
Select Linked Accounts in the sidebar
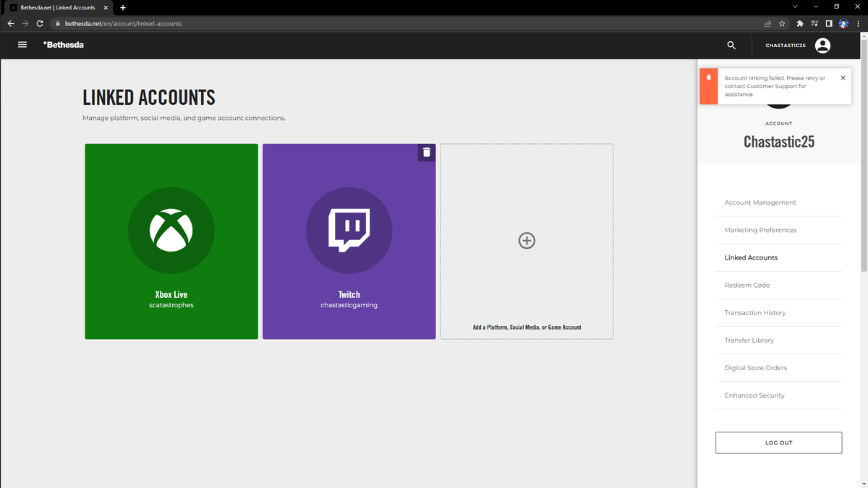(x=751, y=257)
